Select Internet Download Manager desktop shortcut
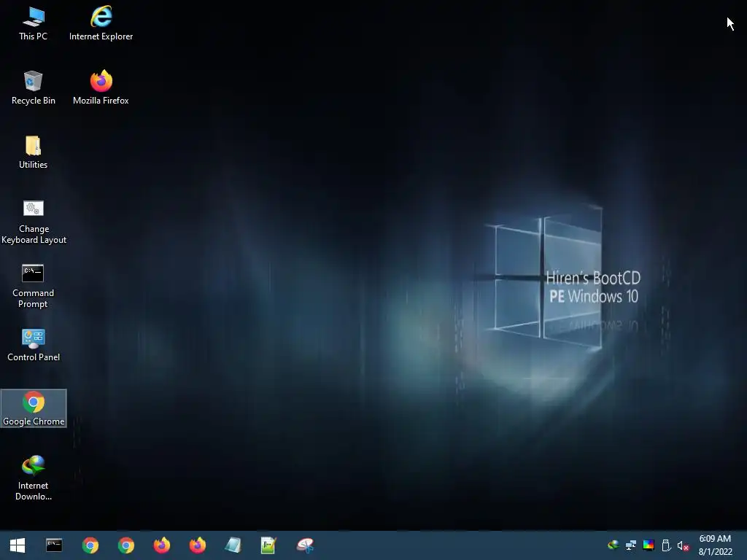 [34, 478]
